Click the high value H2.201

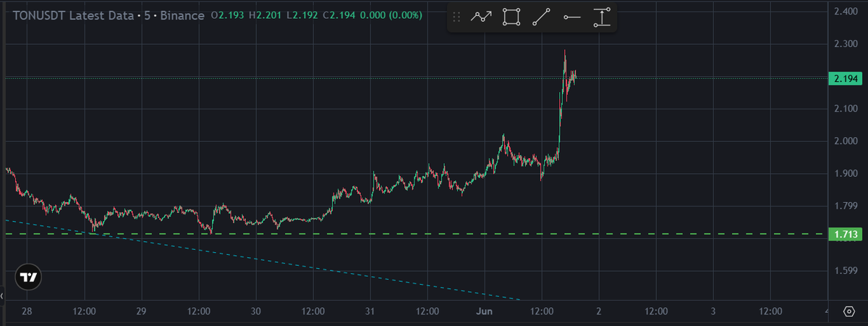click(266, 15)
